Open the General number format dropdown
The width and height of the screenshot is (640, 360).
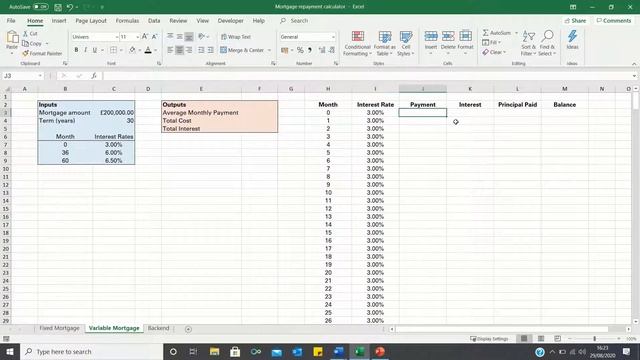coord(333,37)
